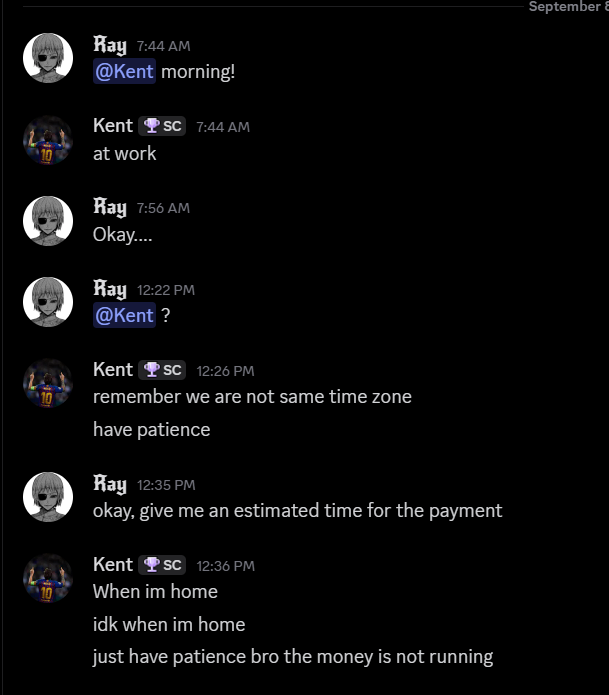
Task: Open Ray's avatar on the 12:35 PM message
Action: tap(48, 497)
